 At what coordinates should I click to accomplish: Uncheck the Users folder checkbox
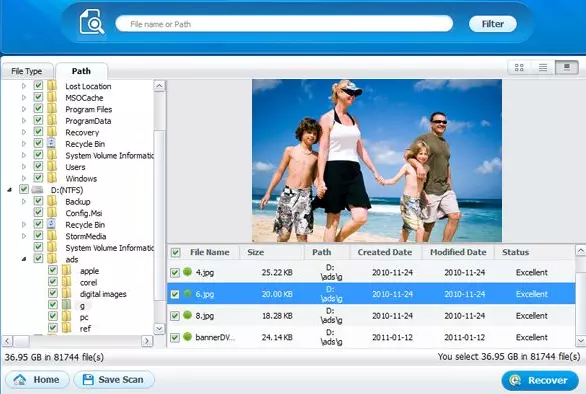point(38,166)
